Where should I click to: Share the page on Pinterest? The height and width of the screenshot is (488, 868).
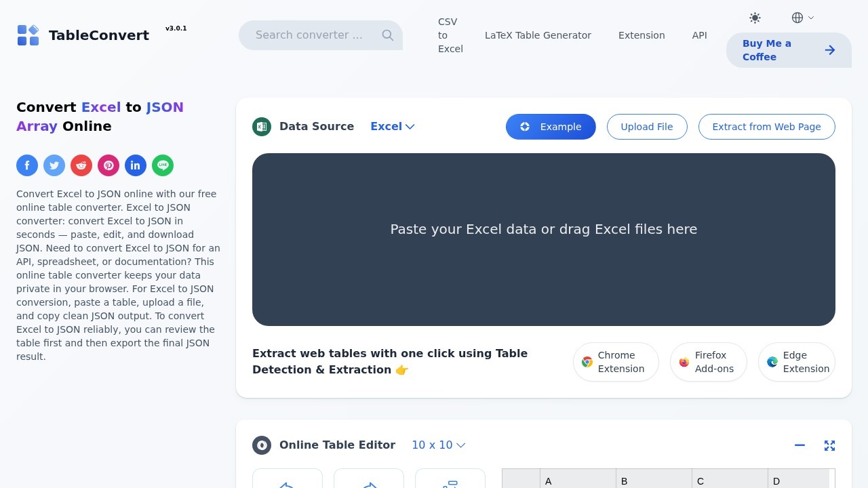click(108, 165)
